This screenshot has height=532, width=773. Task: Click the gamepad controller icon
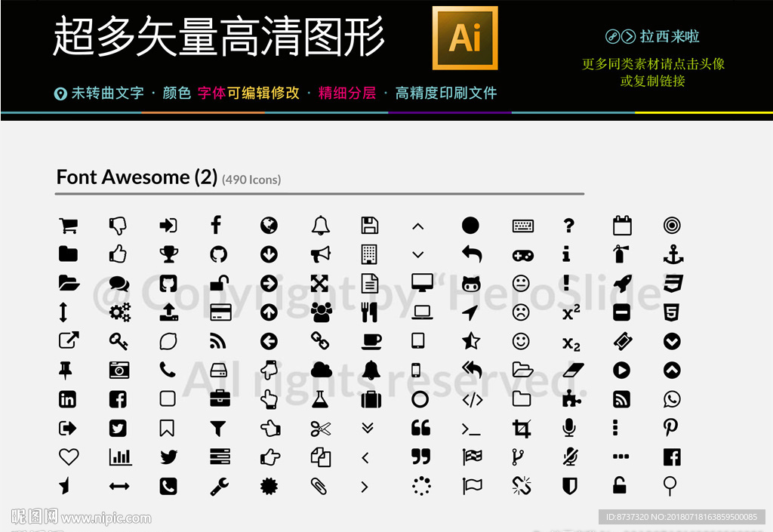pos(523,256)
